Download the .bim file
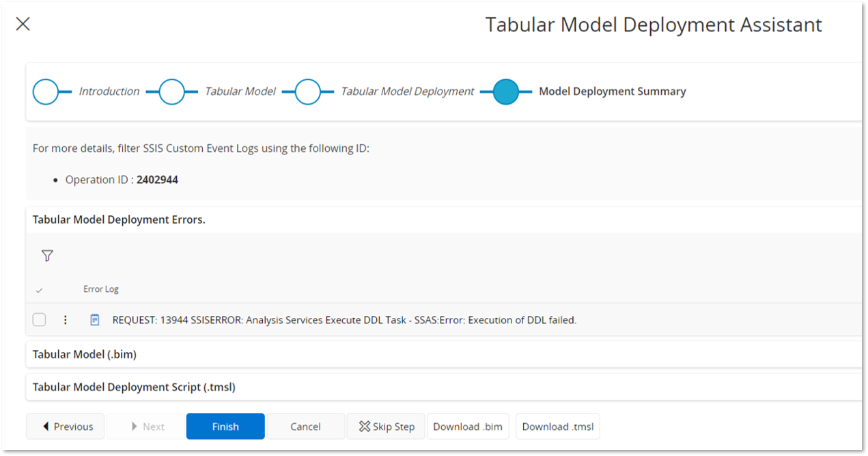Screen dimensions: 868x456 pos(468,426)
